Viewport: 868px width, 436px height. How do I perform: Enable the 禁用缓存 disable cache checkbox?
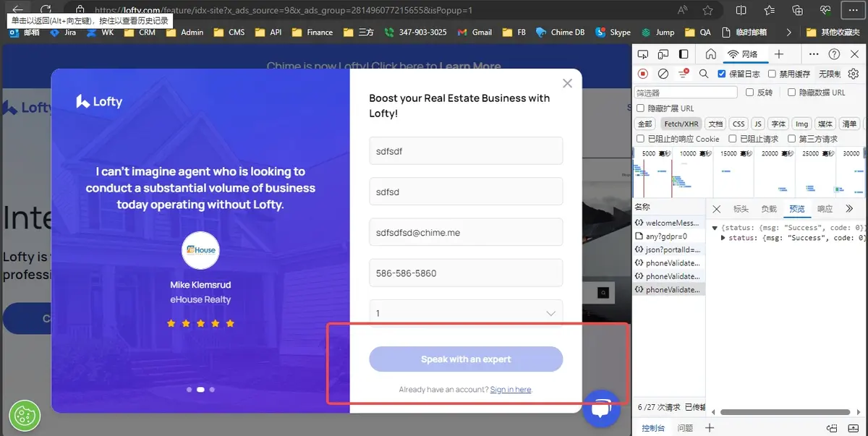tap(772, 74)
